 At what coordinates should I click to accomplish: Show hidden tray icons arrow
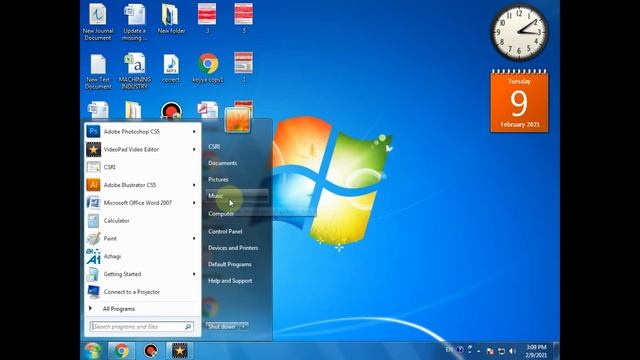click(478, 351)
